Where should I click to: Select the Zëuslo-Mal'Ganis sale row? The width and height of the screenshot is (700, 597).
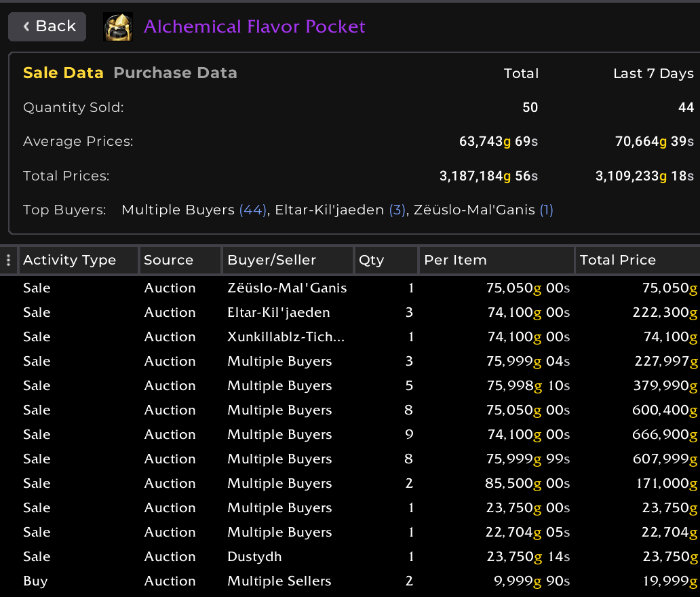(350, 288)
